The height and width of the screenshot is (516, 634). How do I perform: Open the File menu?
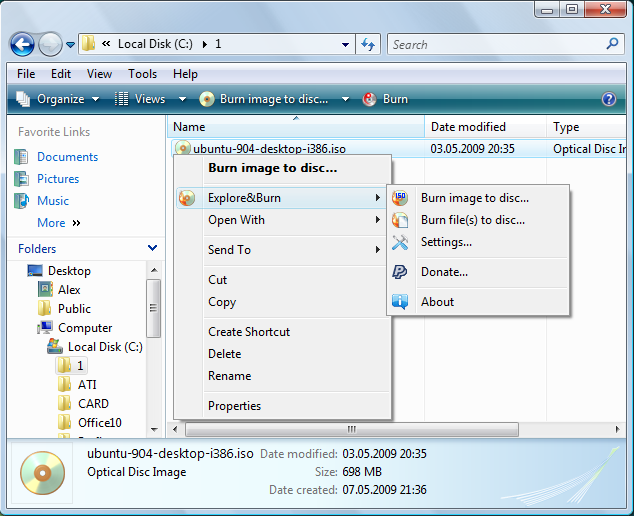26,74
